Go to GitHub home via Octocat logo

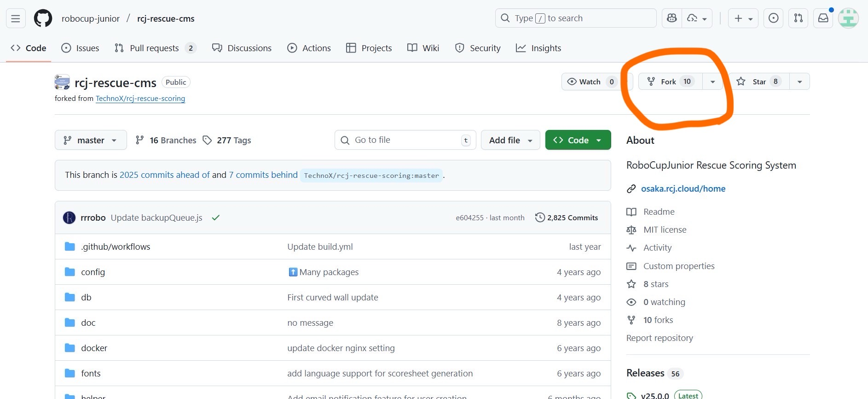coord(43,18)
